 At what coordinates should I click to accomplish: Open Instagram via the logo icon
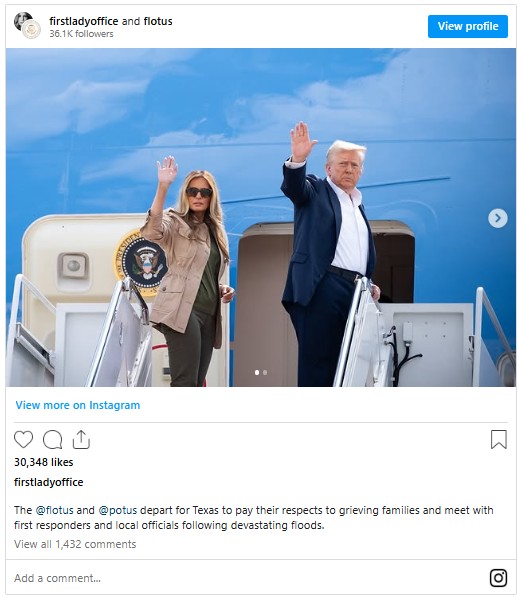[x=498, y=578]
